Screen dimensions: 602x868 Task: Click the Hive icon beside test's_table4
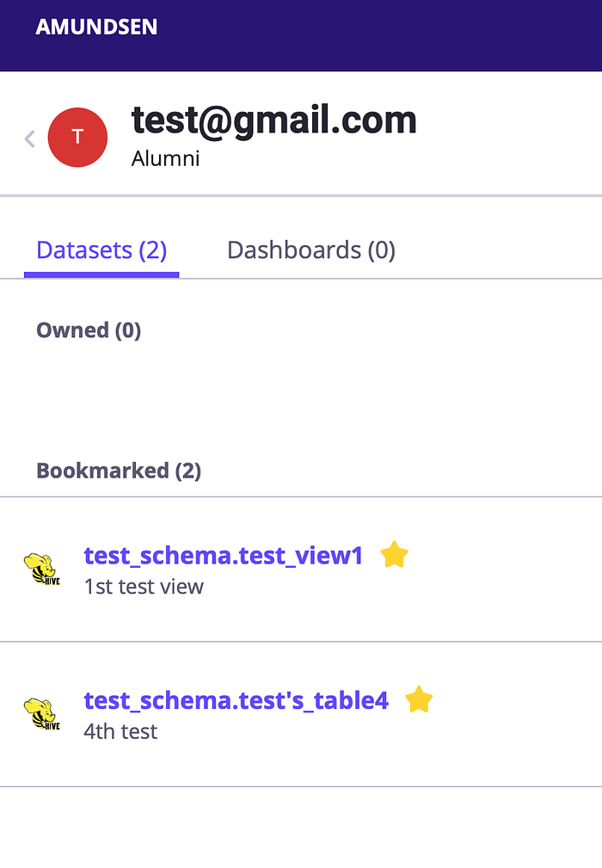(41, 714)
